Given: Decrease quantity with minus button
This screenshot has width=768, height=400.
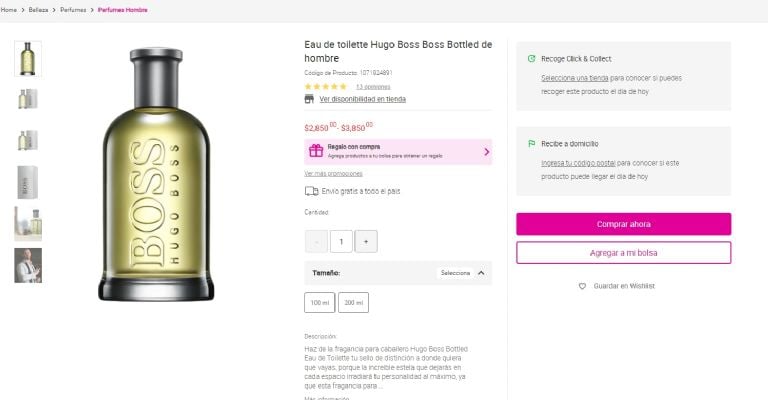Looking at the screenshot, I should [316, 241].
